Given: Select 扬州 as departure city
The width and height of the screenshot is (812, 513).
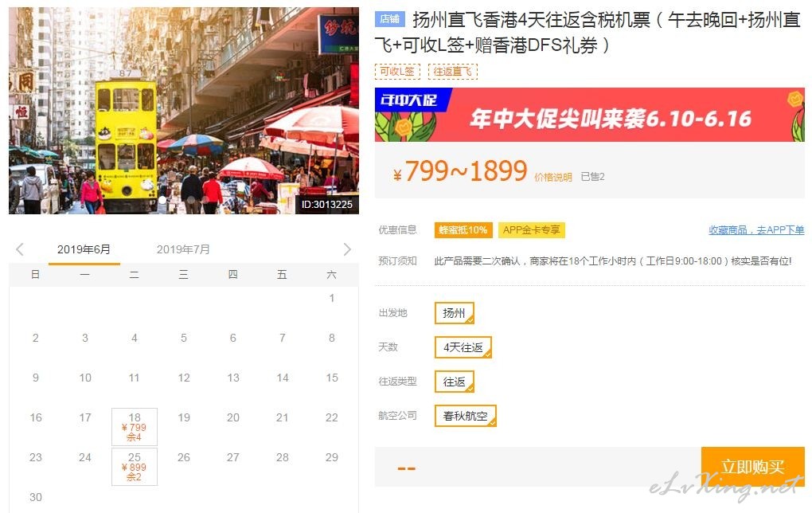Looking at the screenshot, I should 454,313.
